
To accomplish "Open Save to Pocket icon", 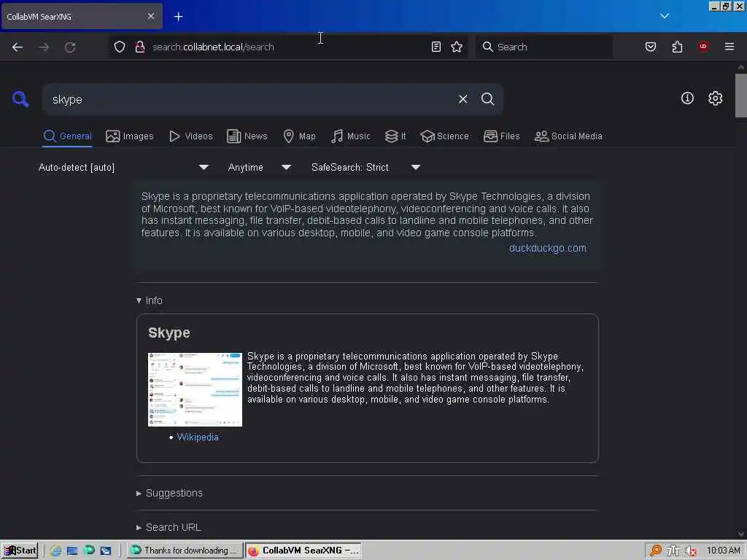I will pos(651,47).
